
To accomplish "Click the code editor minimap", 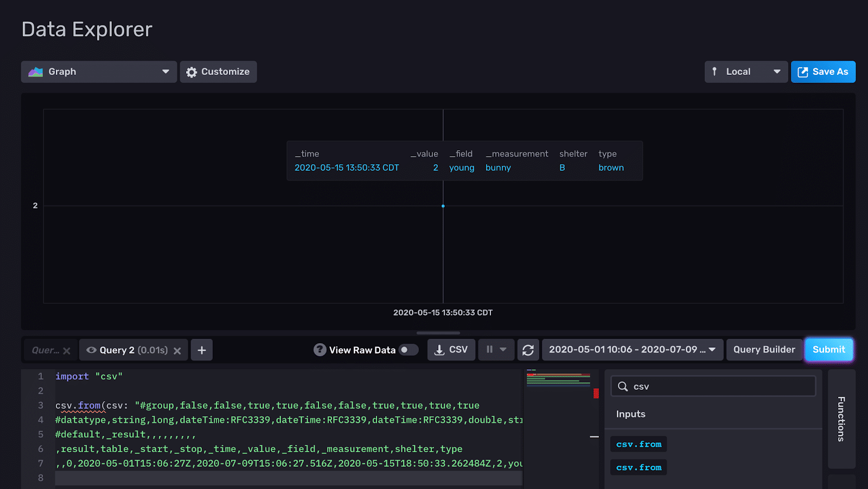I will click(x=559, y=378).
